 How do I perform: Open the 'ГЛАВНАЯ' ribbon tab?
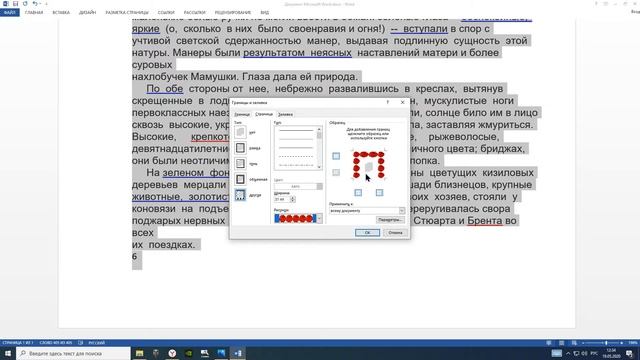tap(34, 13)
